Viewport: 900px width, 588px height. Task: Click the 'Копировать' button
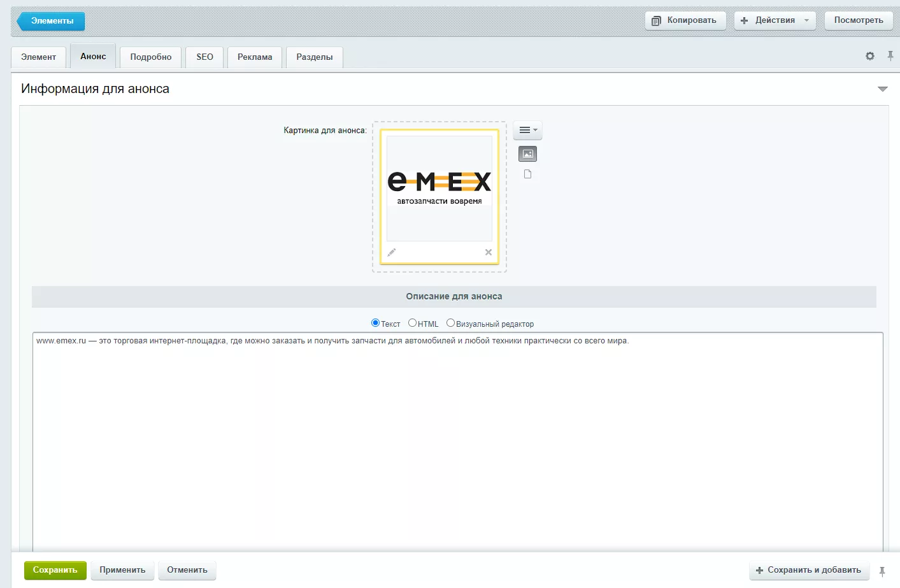(x=685, y=20)
